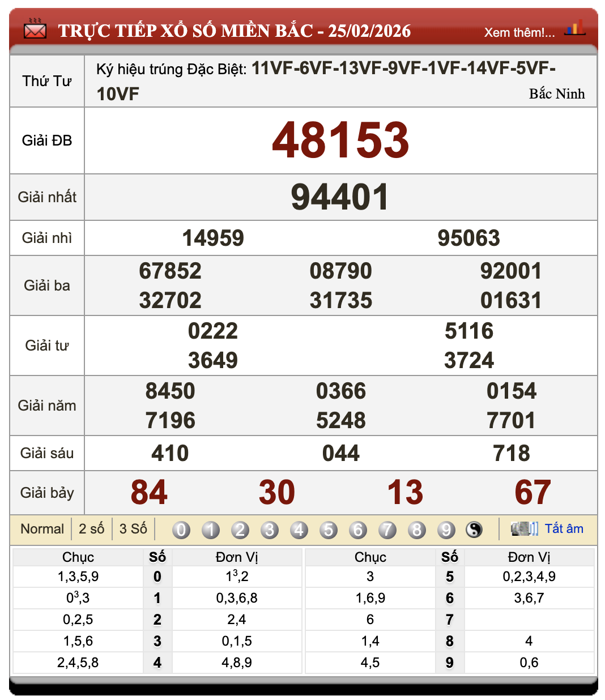This screenshot has width=605, height=700.
Task: Select number ball 9
Action: 446,530
